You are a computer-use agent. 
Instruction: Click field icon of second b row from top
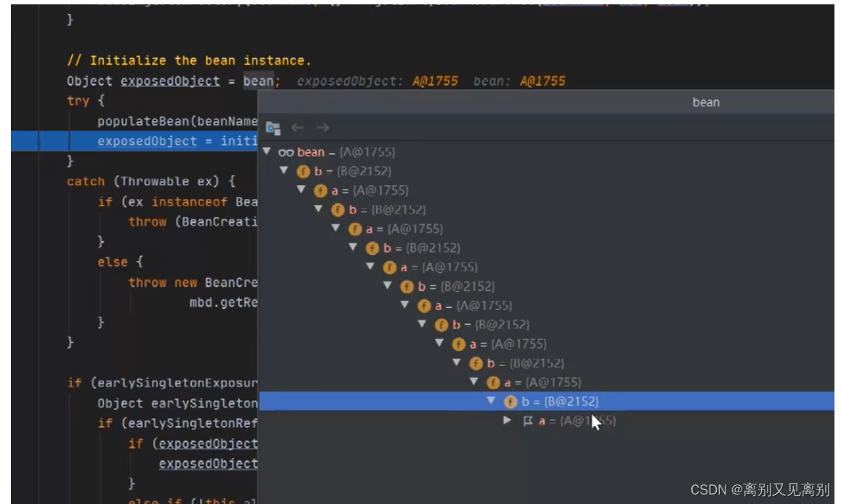[x=338, y=210]
